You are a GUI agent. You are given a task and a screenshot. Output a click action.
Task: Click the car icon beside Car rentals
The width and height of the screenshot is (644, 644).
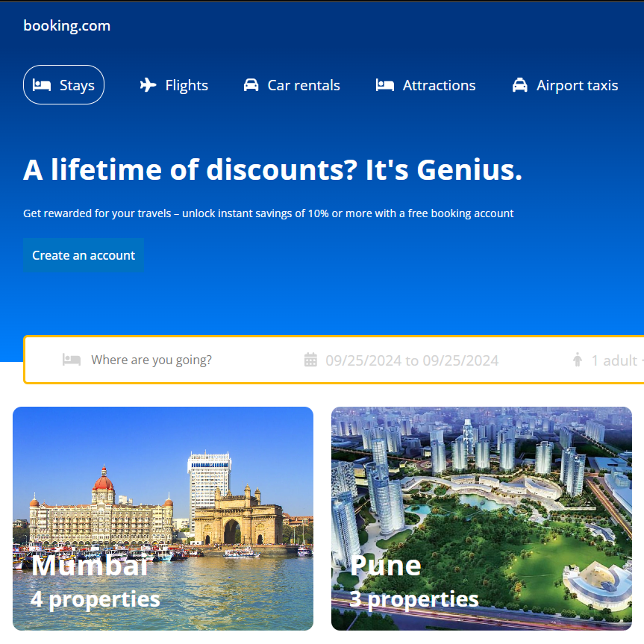(251, 85)
